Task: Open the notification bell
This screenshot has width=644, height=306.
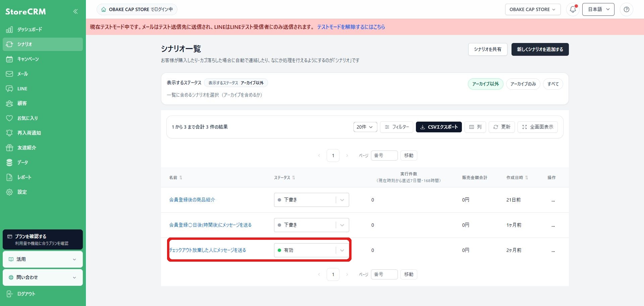Action: point(573,9)
